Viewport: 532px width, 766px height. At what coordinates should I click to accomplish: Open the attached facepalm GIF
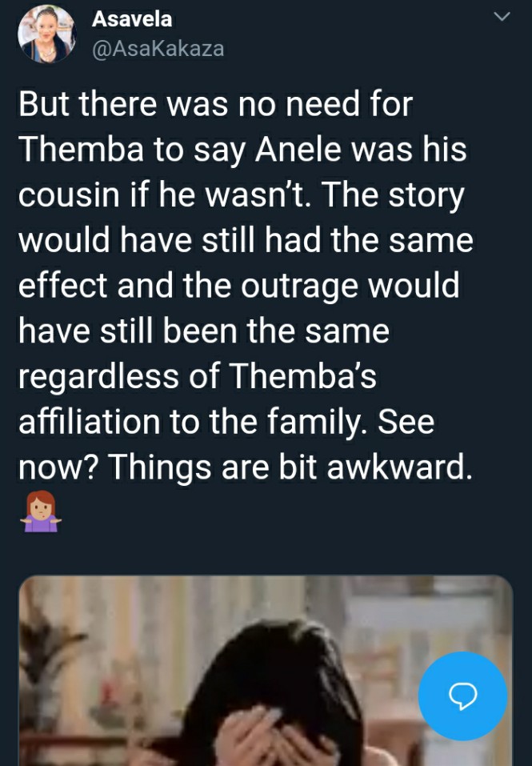[x=266, y=670]
